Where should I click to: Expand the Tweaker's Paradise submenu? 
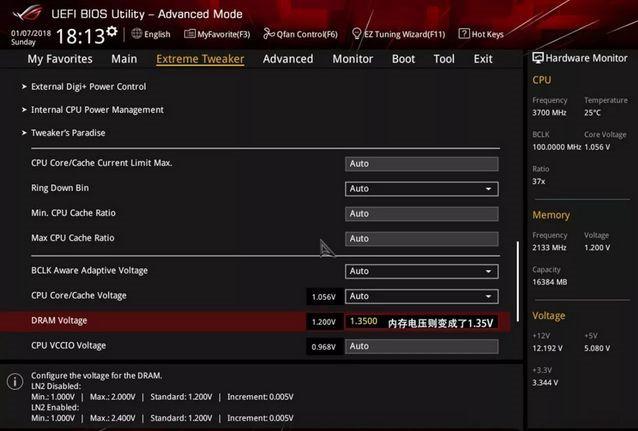[68, 133]
